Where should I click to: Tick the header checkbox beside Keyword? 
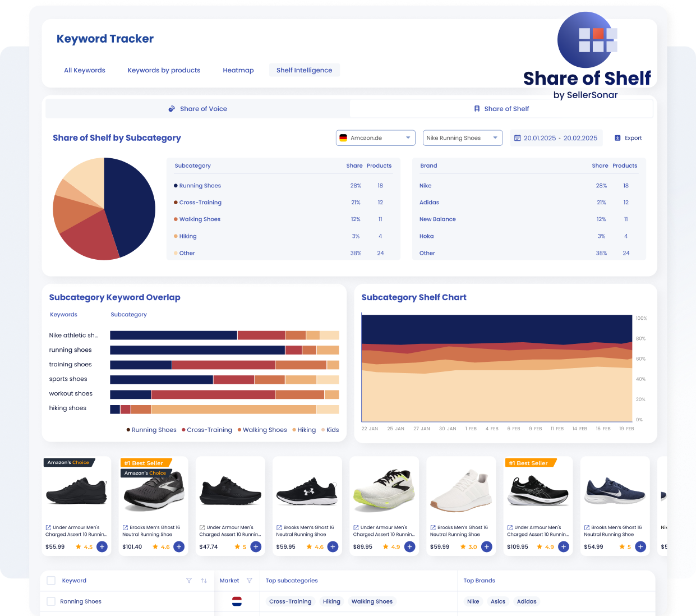pos(51,581)
